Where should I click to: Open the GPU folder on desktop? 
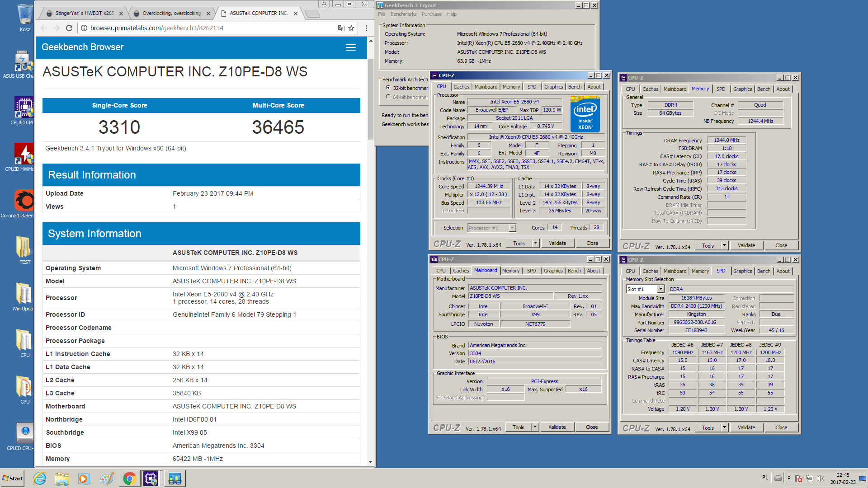coord(24,389)
